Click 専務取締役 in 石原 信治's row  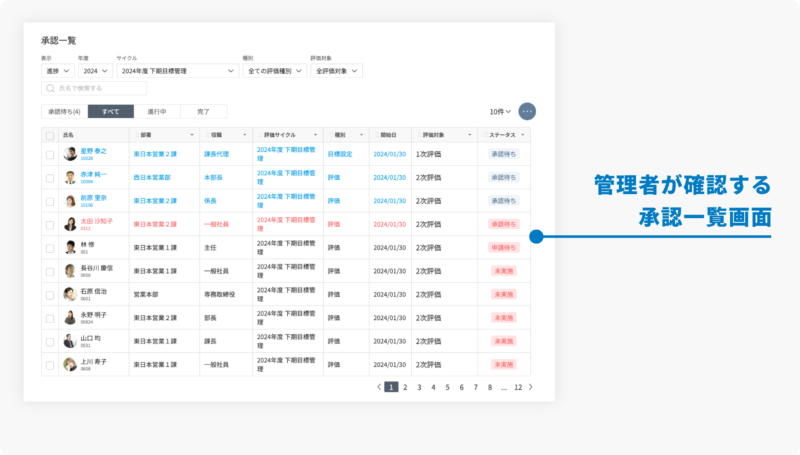point(219,295)
